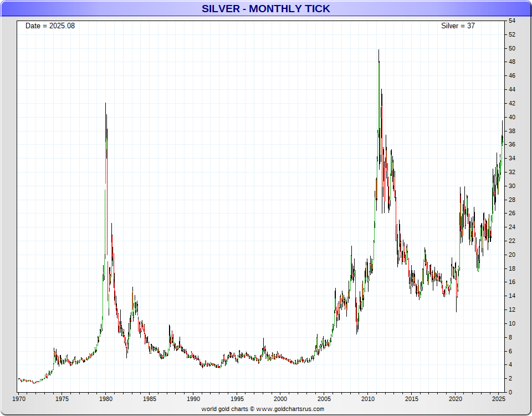Click the SILVER - MONTHLY TICK title
This screenshot has width=532, height=416.
265,8
